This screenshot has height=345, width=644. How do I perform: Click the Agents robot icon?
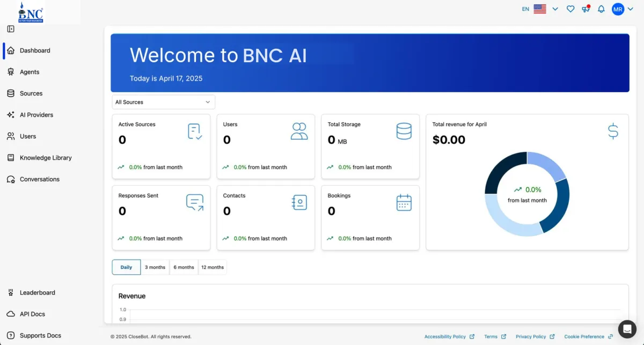(x=11, y=72)
